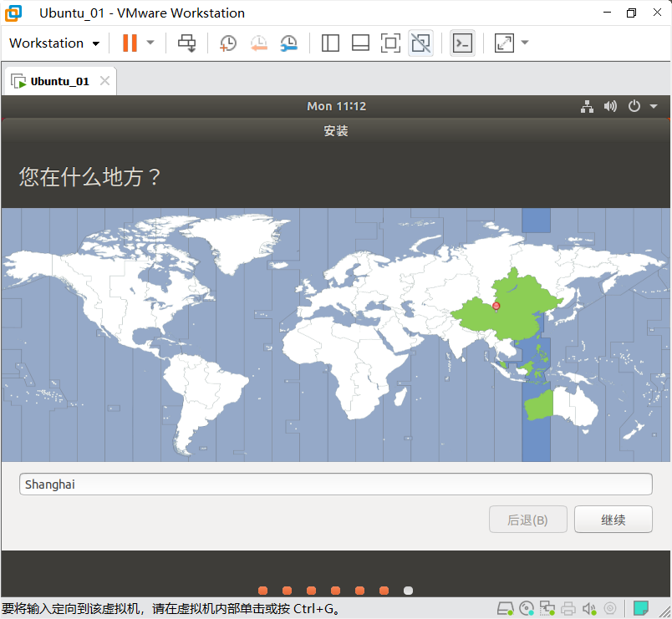Click the red location pin on map
Viewport: 672px width, 619px height.
point(496,306)
